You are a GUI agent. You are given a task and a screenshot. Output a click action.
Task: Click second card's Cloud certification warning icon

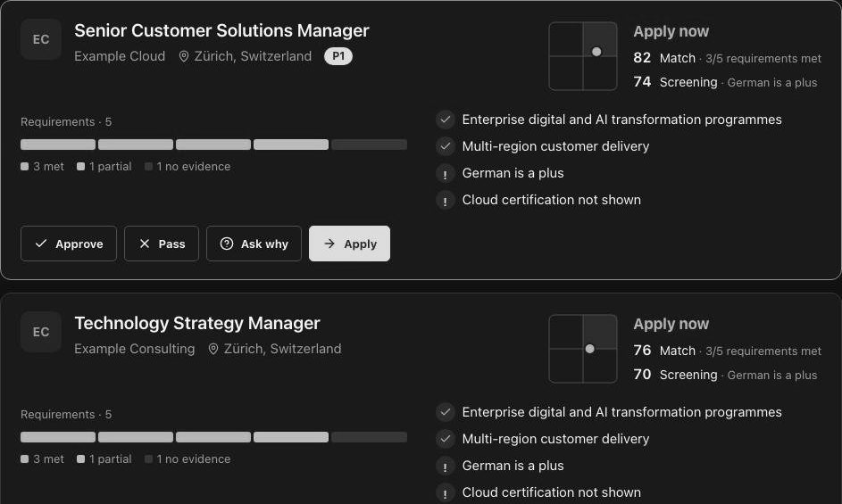coord(446,492)
